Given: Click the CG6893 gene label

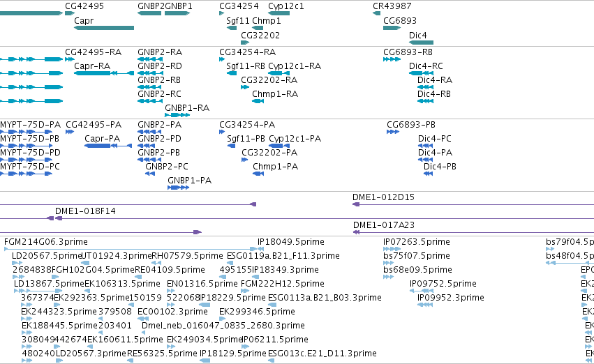Looking at the screenshot, I should click(400, 20).
